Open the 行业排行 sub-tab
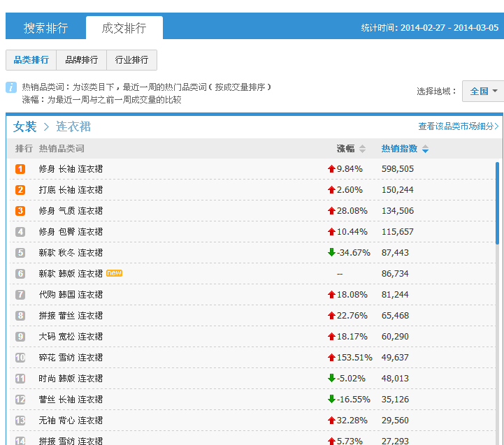 point(132,60)
